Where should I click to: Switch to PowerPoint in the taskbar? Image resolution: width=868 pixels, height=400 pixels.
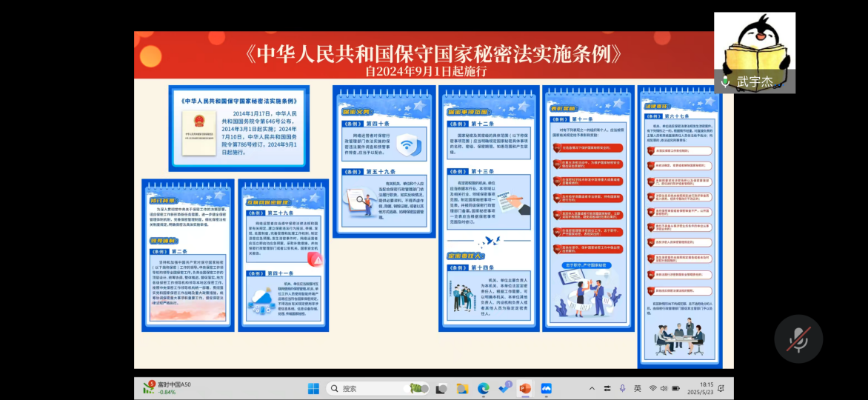click(525, 388)
